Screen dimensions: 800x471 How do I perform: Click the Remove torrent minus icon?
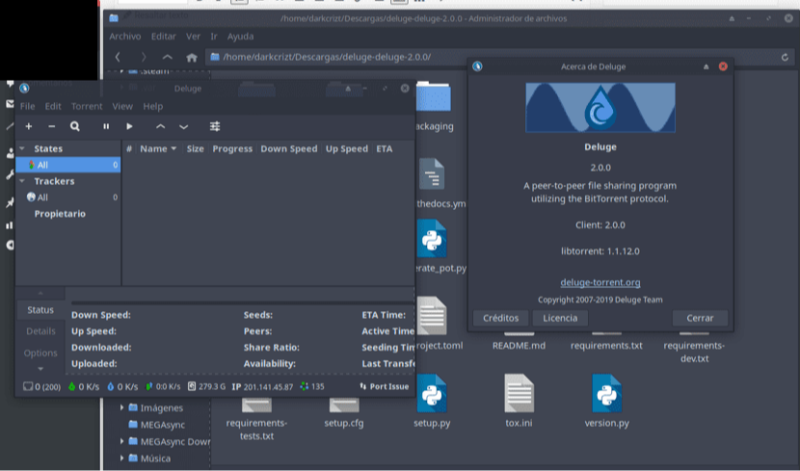[x=52, y=126]
